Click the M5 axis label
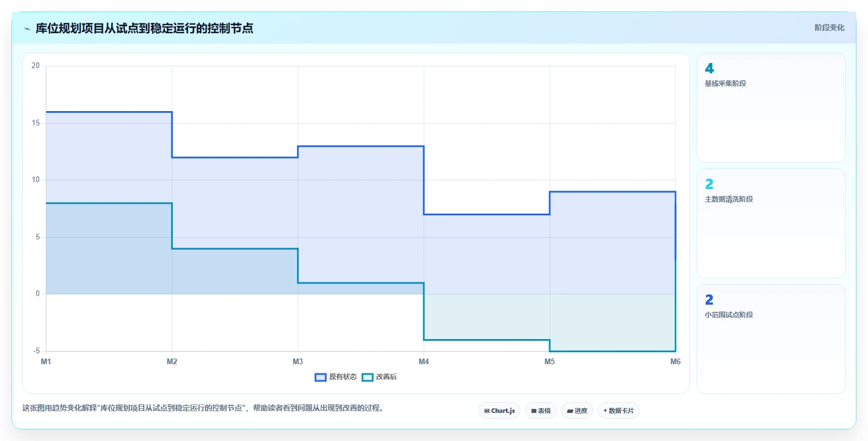 pos(550,361)
